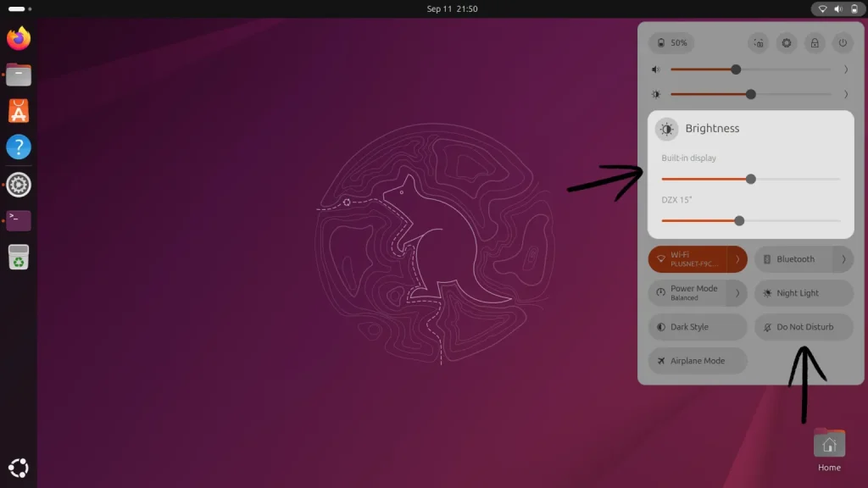Lock the screen with the padlock icon

click(815, 42)
